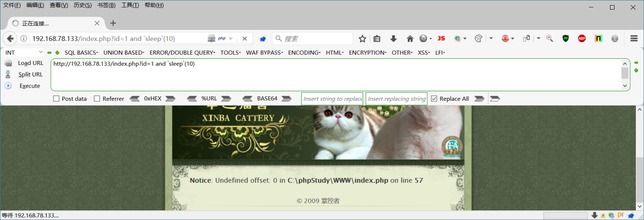Open the UNION BASED dropdown menu
The height and width of the screenshot is (220, 644).
pos(124,52)
